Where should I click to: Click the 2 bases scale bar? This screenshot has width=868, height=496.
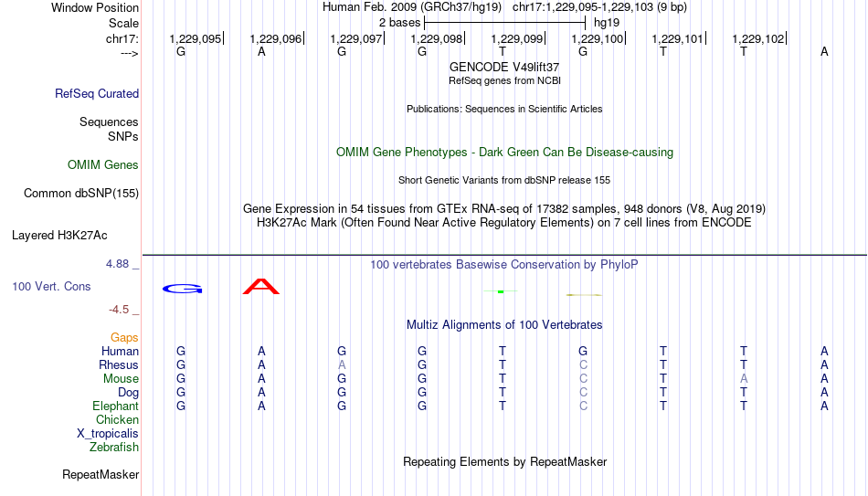coord(504,23)
